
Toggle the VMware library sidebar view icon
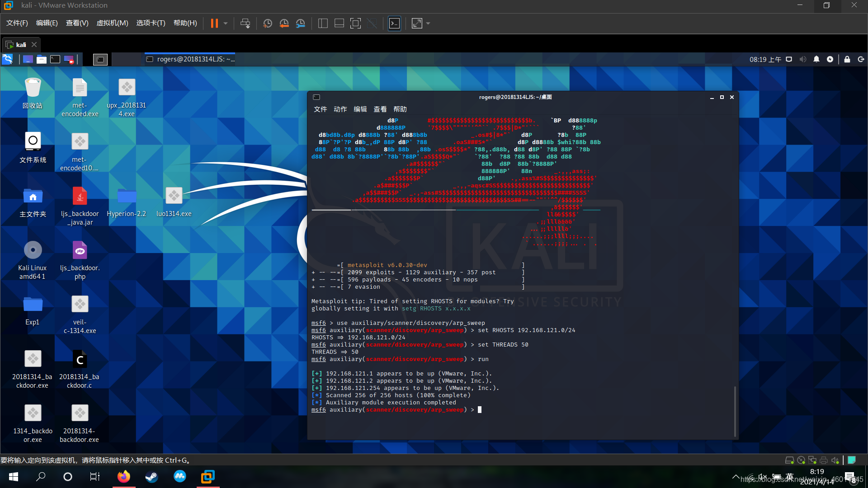323,23
